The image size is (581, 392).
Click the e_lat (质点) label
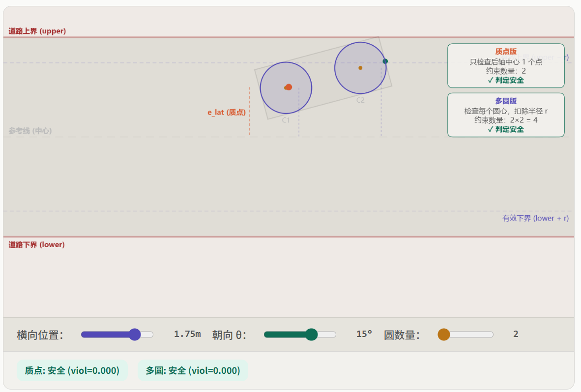point(226,112)
